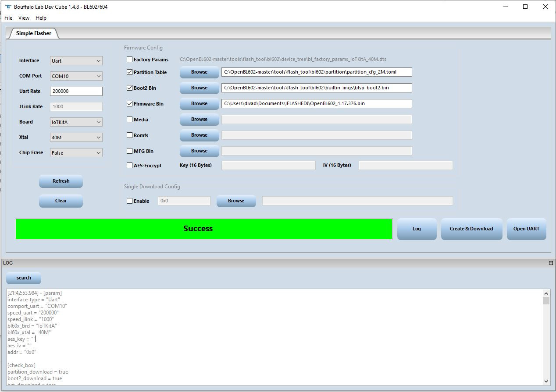The height and width of the screenshot is (392, 556).
Task: Browse for the Boot2 Bin file
Action: point(199,88)
